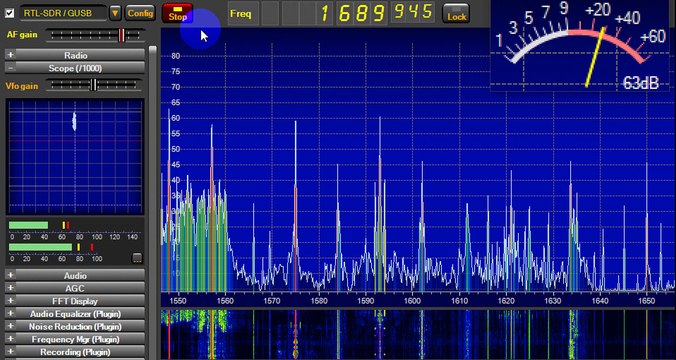
Task: Click the 1580 frequency axis label
Action: coord(319,301)
